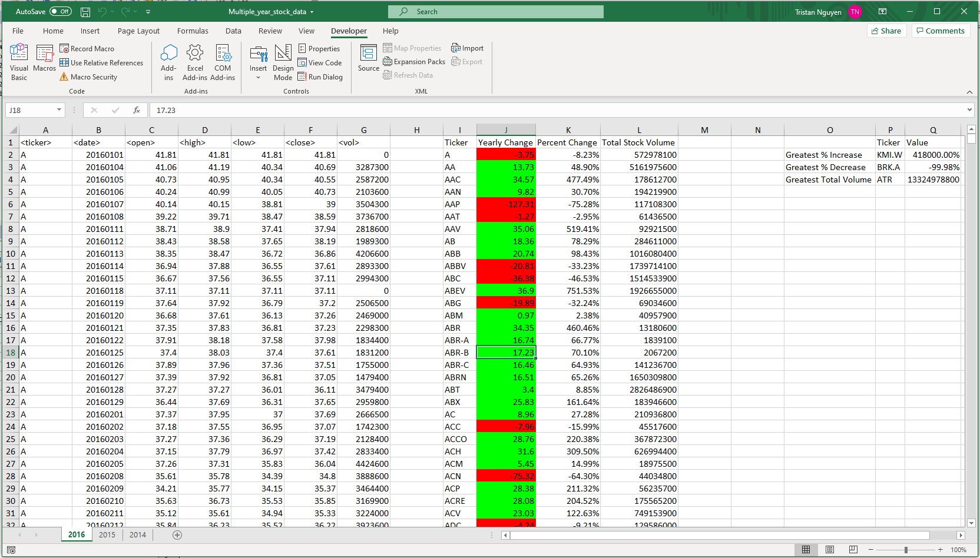The width and height of the screenshot is (980, 558).
Task: Switch to Page Layout view
Action: tap(829, 550)
